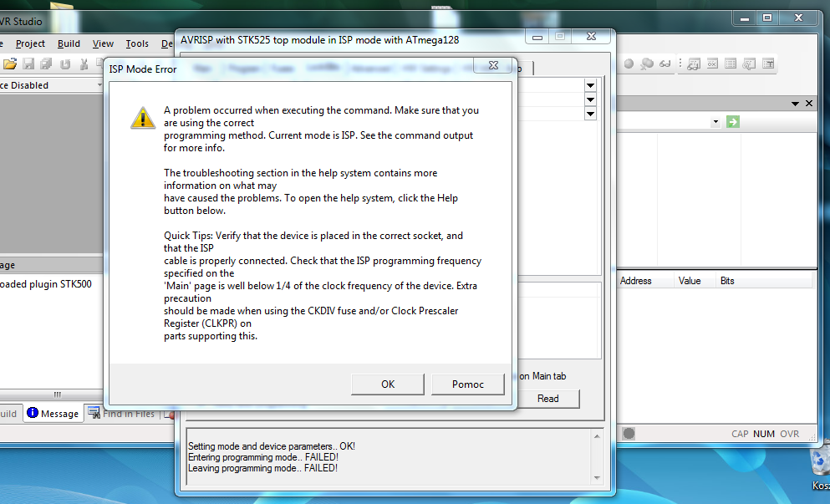
Task: Click the OVR indicator in status bar
Action: pos(789,434)
